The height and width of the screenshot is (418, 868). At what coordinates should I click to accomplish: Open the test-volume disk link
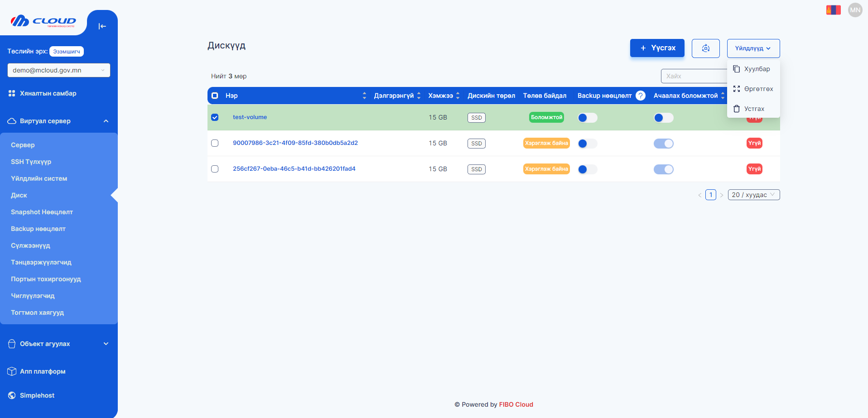[250, 117]
